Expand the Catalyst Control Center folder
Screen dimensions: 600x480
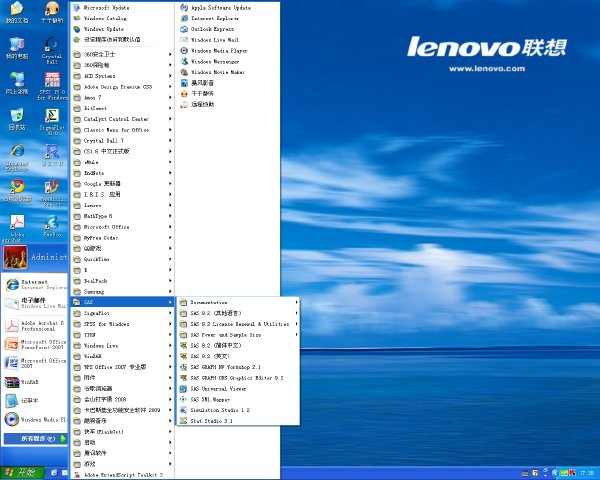(x=122, y=119)
